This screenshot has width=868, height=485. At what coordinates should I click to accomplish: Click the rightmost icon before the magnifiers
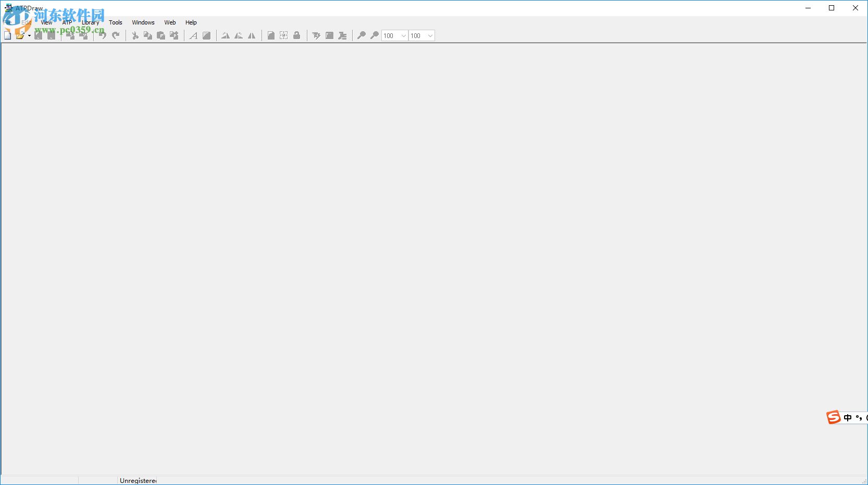[342, 35]
